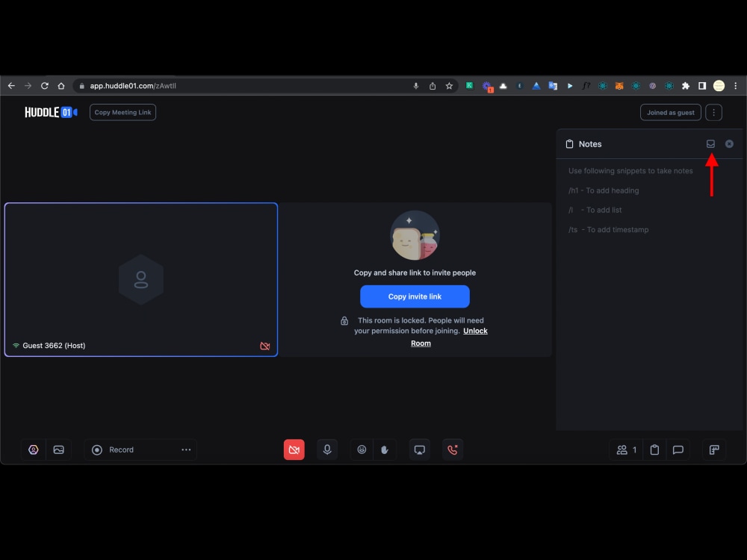This screenshot has width=747, height=560.
Task: Close the Notes panel
Action: coord(729,144)
